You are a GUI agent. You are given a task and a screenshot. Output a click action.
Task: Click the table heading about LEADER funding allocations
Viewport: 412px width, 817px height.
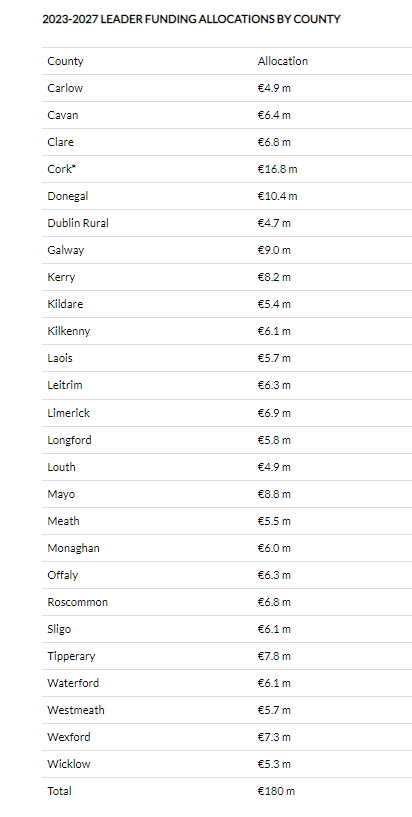coord(191,19)
